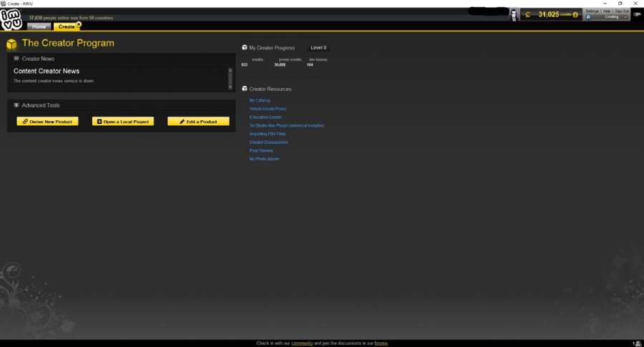The image size is (644, 347).
Task: Click the yellow Creator Program box icon
Action: pyautogui.click(x=11, y=44)
